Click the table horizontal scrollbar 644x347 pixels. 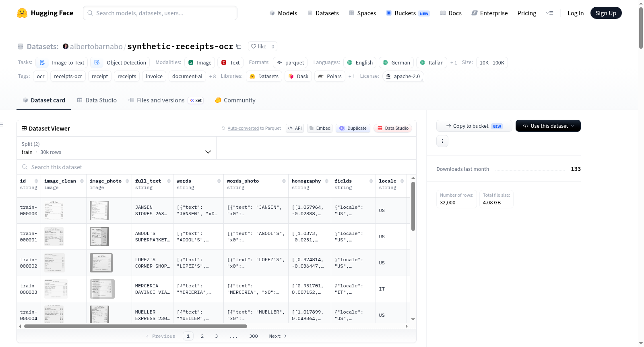pyautogui.click(x=136, y=326)
